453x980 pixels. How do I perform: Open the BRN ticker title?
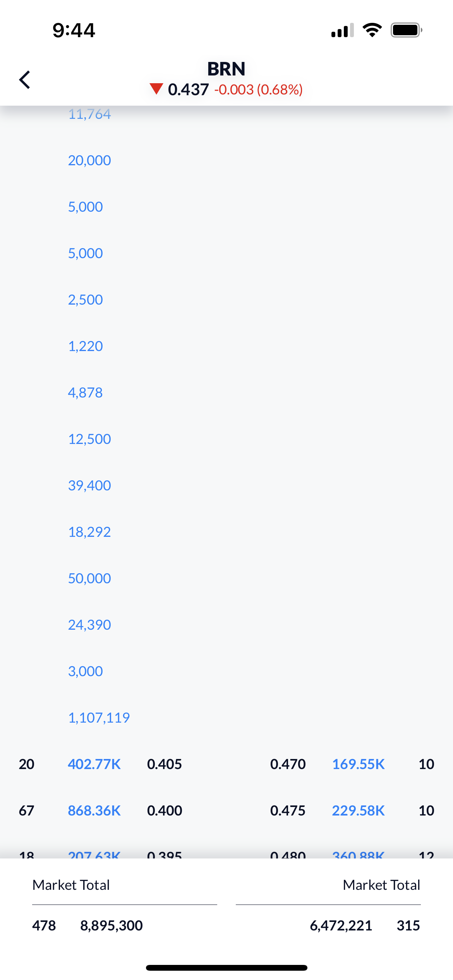pyautogui.click(x=226, y=69)
